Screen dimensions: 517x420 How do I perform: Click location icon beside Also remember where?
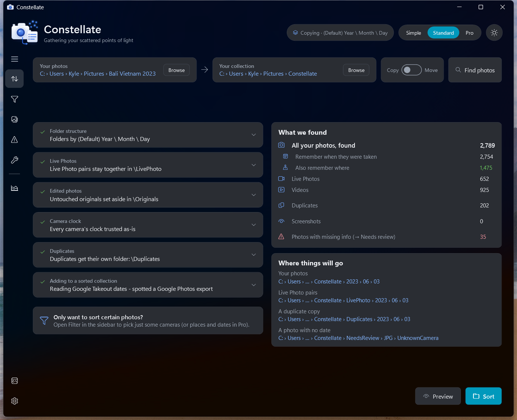(285, 168)
